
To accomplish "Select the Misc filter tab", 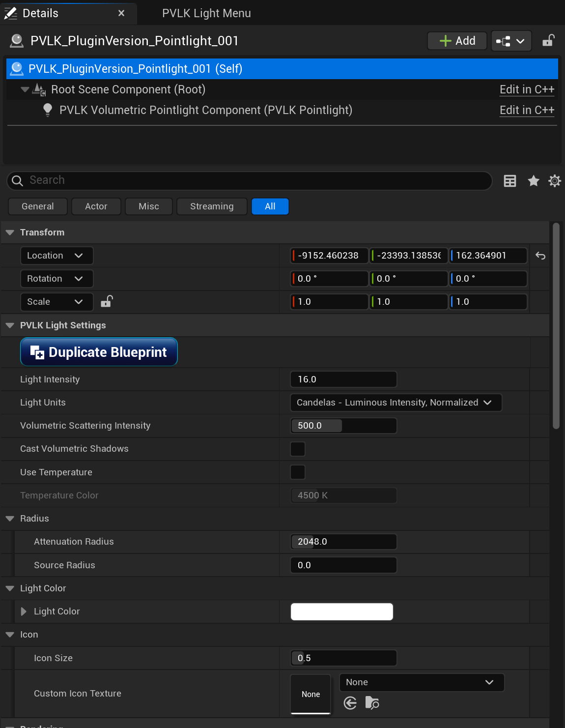I will (149, 206).
